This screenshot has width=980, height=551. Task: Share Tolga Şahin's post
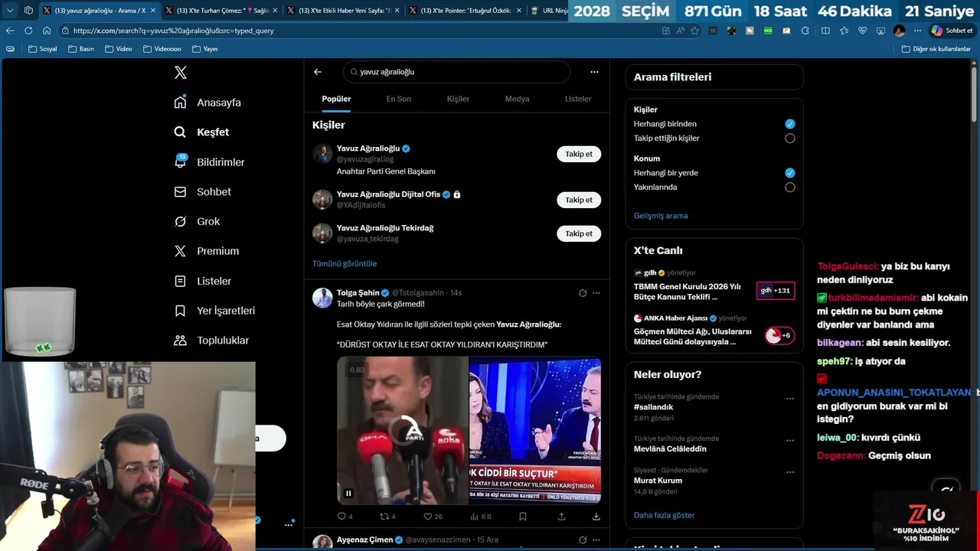tap(561, 517)
